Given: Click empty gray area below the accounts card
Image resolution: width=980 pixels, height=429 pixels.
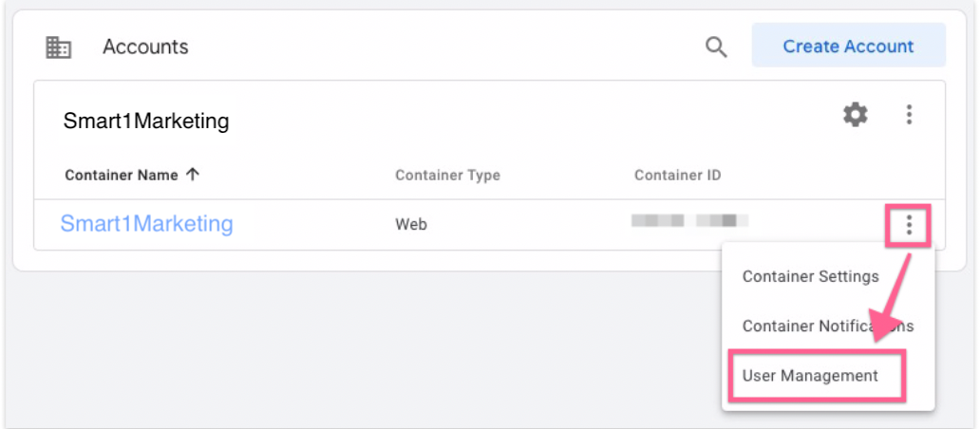Looking at the screenshot, I should tap(361, 351).
